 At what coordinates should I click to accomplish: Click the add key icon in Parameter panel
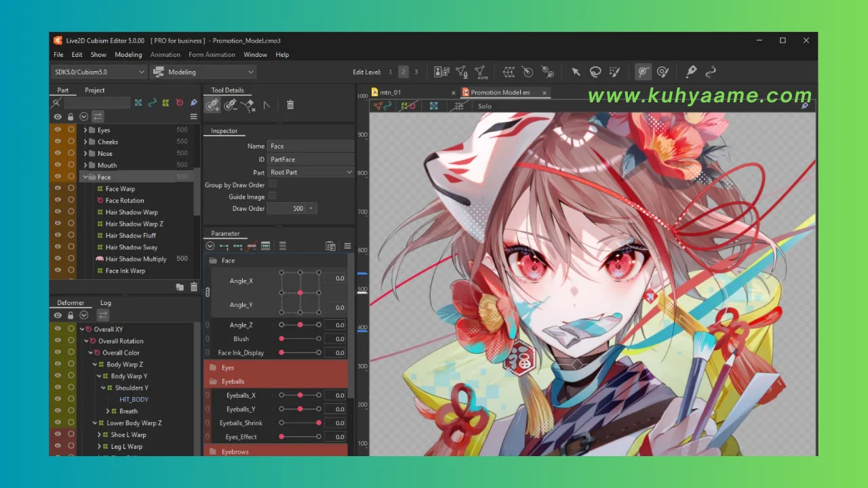pyautogui.click(x=224, y=246)
